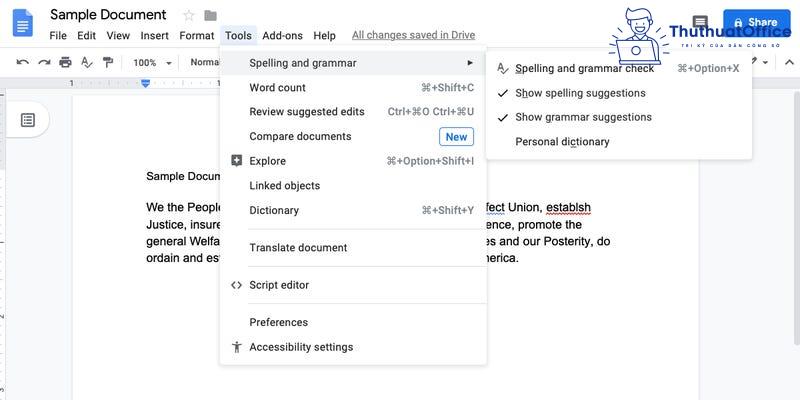800x400 pixels.
Task: Open the document outline icon
Action: click(28, 120)
